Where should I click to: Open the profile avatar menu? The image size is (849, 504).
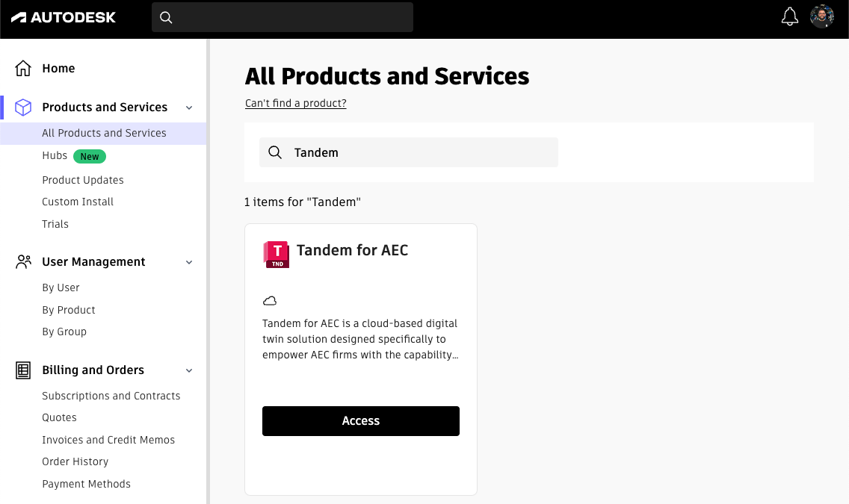coord(822,16)
